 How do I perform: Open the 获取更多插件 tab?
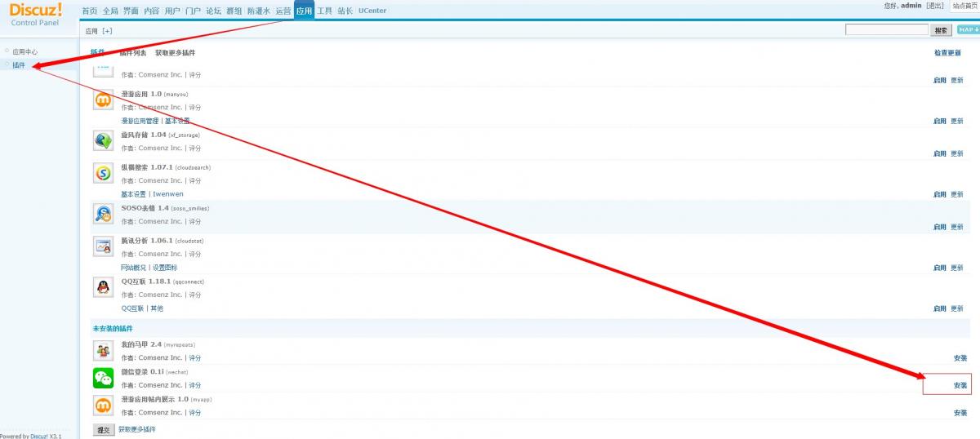coord(175,53)
